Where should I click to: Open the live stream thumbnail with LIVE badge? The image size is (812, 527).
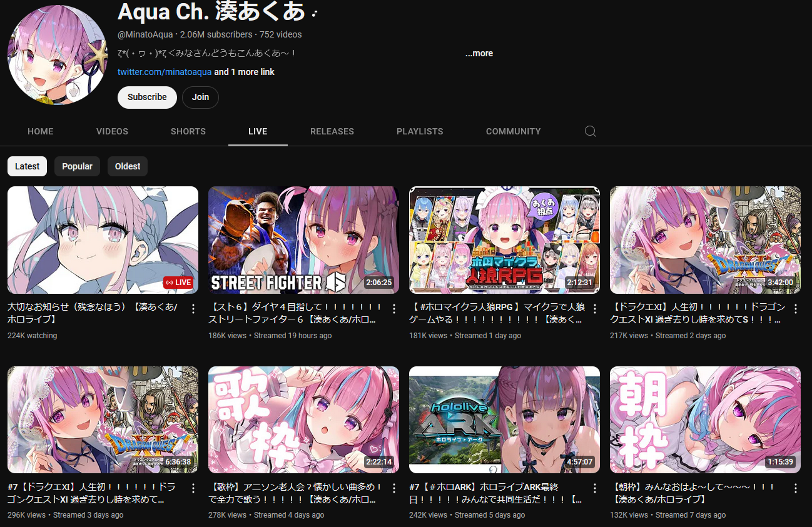103,240
